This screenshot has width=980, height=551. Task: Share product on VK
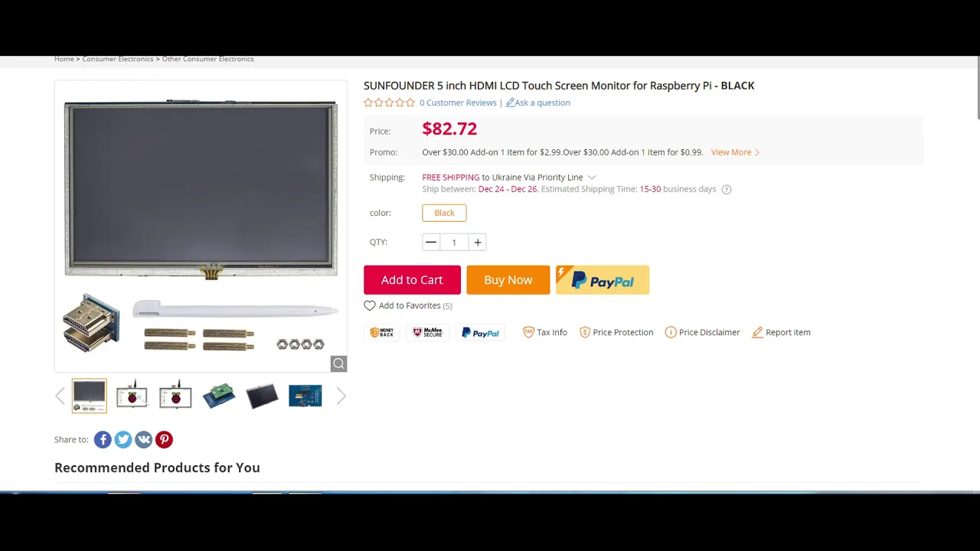144,439
